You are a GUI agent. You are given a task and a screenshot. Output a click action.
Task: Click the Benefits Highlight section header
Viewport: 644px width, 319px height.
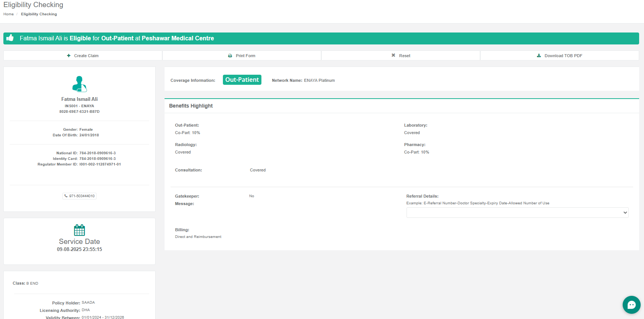pos(191,106)
